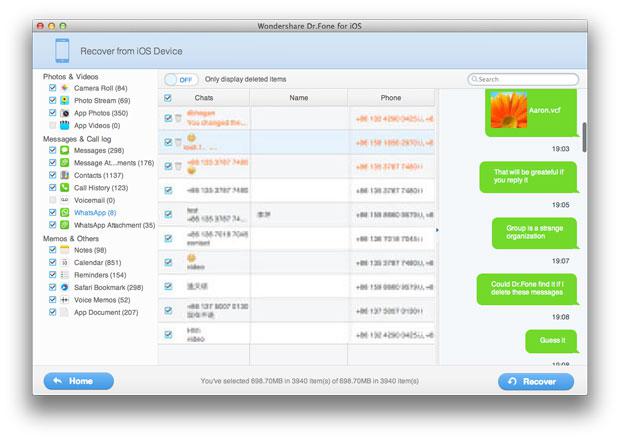Click the Search input field
Viewport: 620px width, 440px height.
point(523,79)
